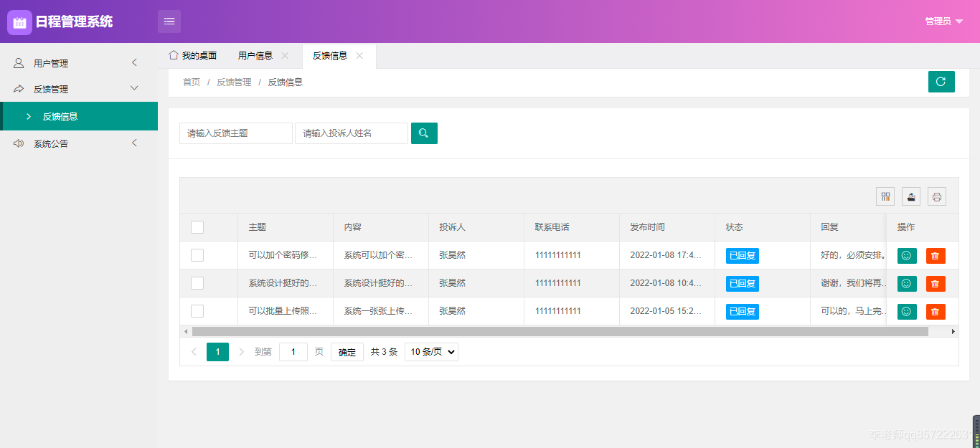Viewport: 980px width, 448px height.
Task: Click the search magnifier button
Action: coord(424,133)
